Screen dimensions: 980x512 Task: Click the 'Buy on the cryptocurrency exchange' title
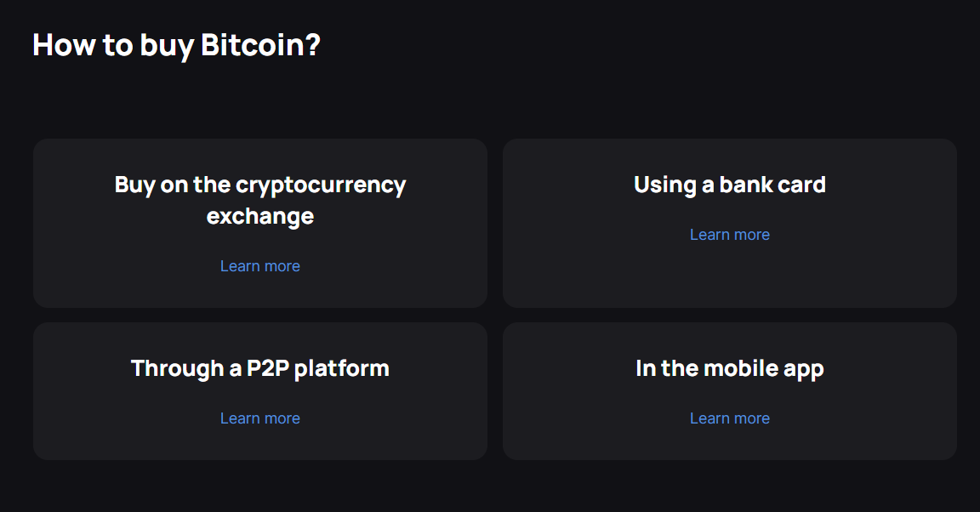pyautogui.click(x=260, y=200)
